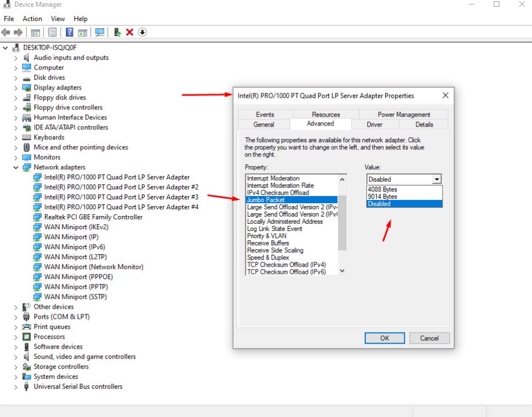The width and height of the screenshot is (532, 417).
Task: Click the blue Help question-mark icon
Action: click(69, 32)
